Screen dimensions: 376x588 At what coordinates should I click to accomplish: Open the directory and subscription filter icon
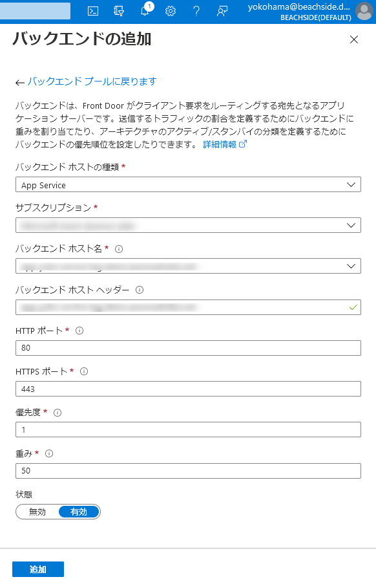(x=118, y=11)
